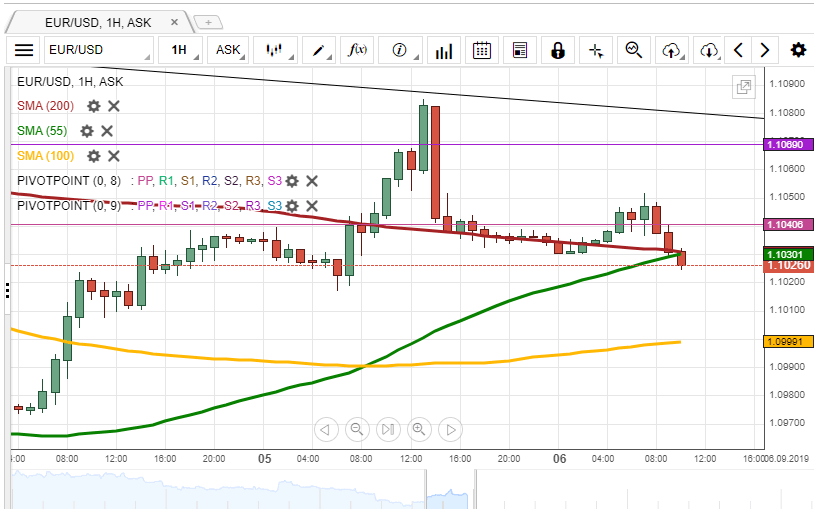Open the candlestick chart type selector
Image resolution: width=822 pixels, height=511 pixels.
(x=276, y=50)
